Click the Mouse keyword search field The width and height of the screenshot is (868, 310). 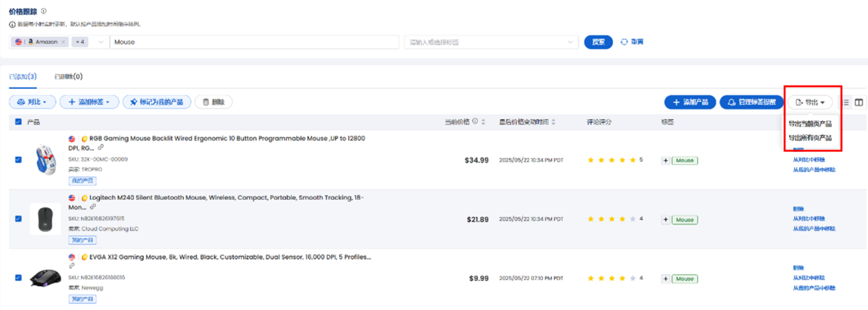(253, 42)
